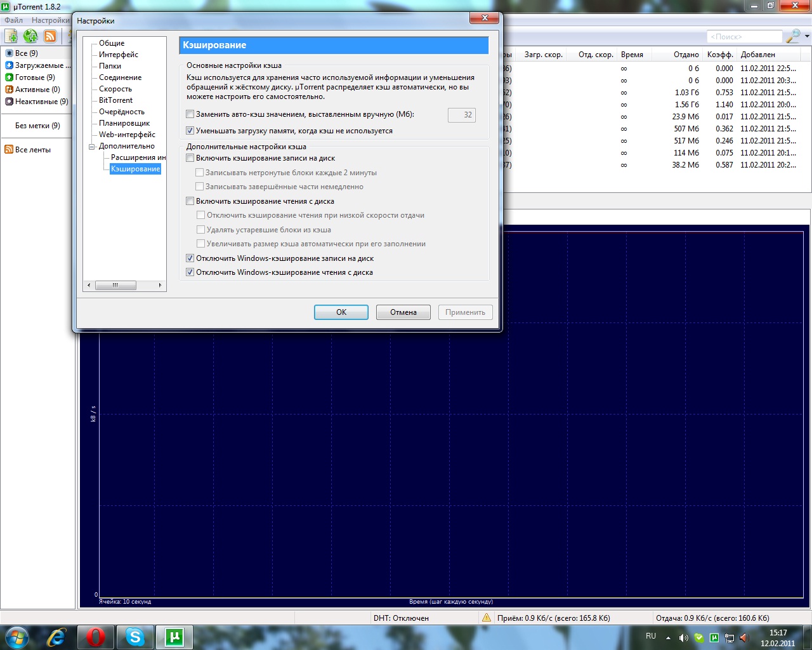The image size is (812, 650).
Task: Select Web-интерфейс in settings tree
Action: pos(127,135)
